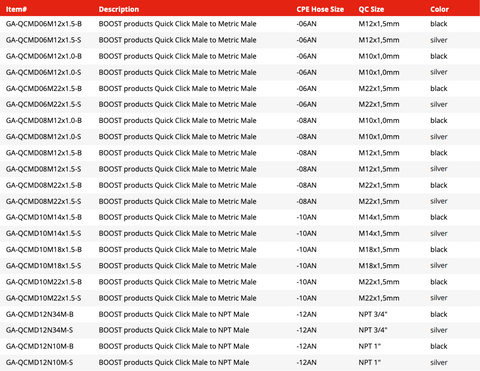Click the description of GA-QCMD12N10M-B

[174, 346]
